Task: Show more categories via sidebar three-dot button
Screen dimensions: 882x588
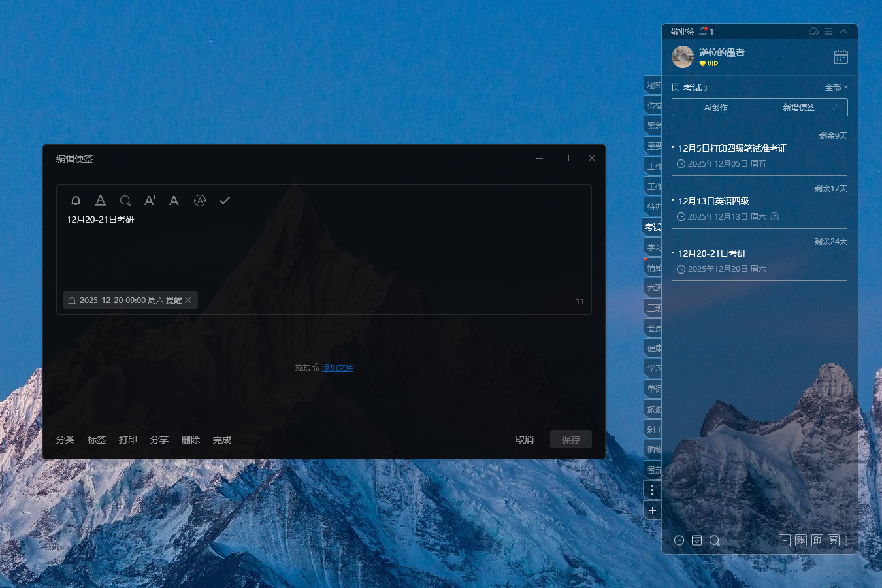Action: tap(652, 490)
